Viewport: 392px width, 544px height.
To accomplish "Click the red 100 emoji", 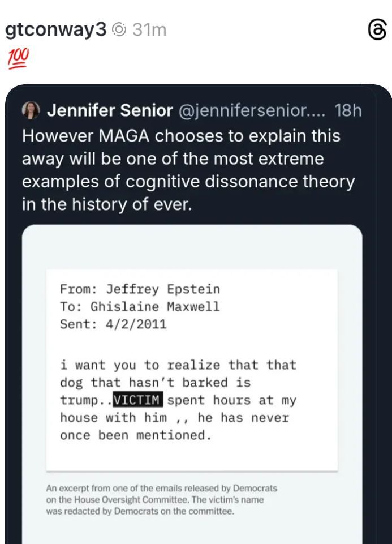I will click(x=18, y=58).
